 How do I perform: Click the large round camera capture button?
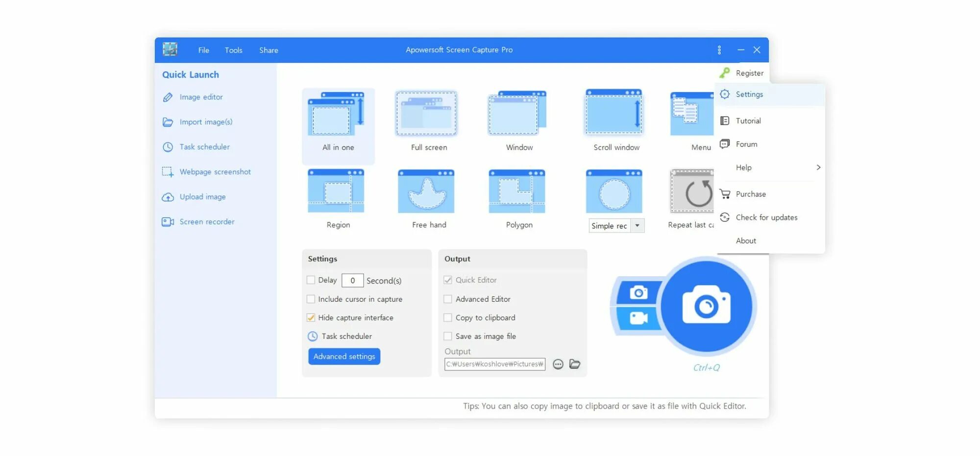point(706,306)
